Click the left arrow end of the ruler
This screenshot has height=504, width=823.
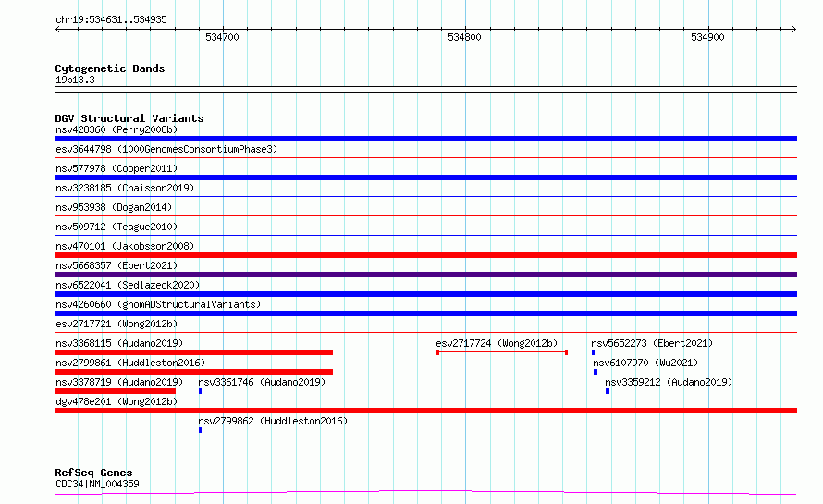pyautogui.click(x=57, y=29)
